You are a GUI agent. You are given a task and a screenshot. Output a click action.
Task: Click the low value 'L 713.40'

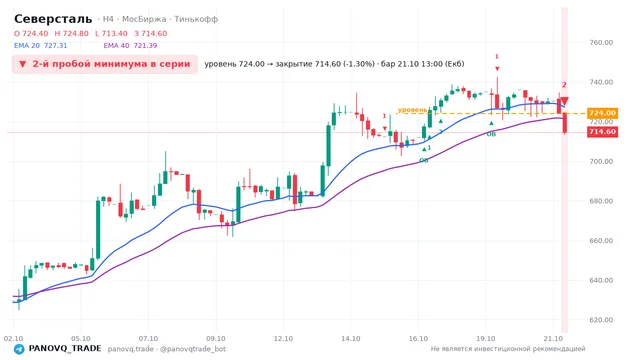(111, 33)
